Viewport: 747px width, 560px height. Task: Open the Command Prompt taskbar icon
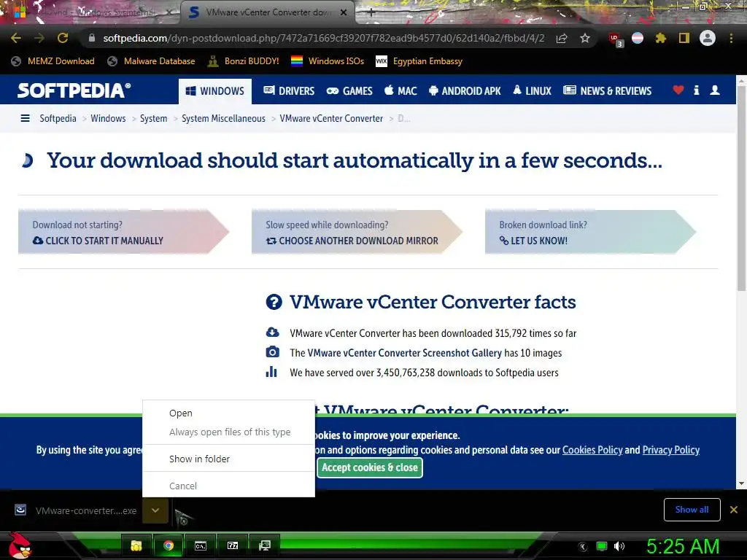point(201,545)
